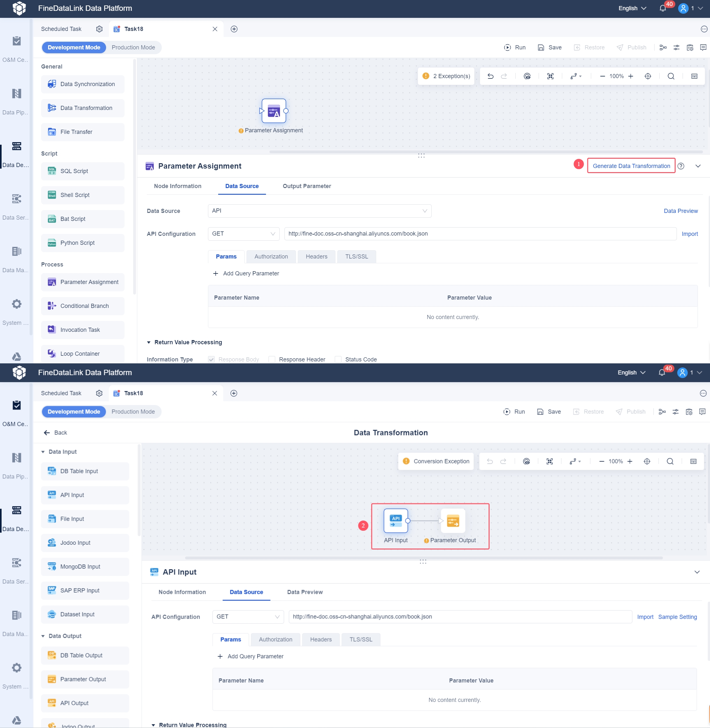This screenshot has width=710, height=728.
Task: Click 2 Exception(s) badge
Action: pos(446,76)
